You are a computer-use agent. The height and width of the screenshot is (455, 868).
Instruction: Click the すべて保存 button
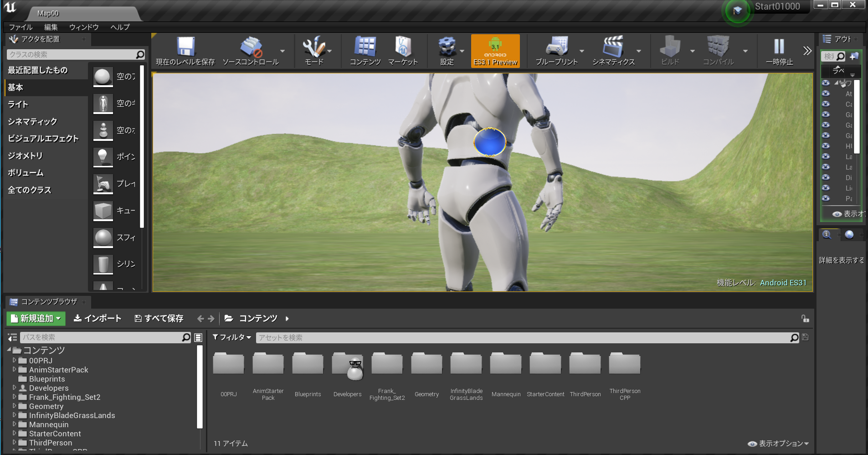click(159, 319)
